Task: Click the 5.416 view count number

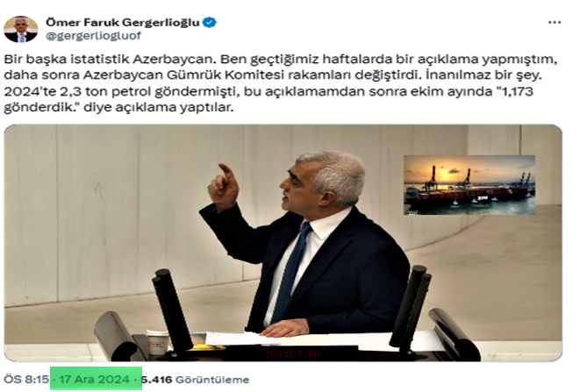Action: point(157,380)
